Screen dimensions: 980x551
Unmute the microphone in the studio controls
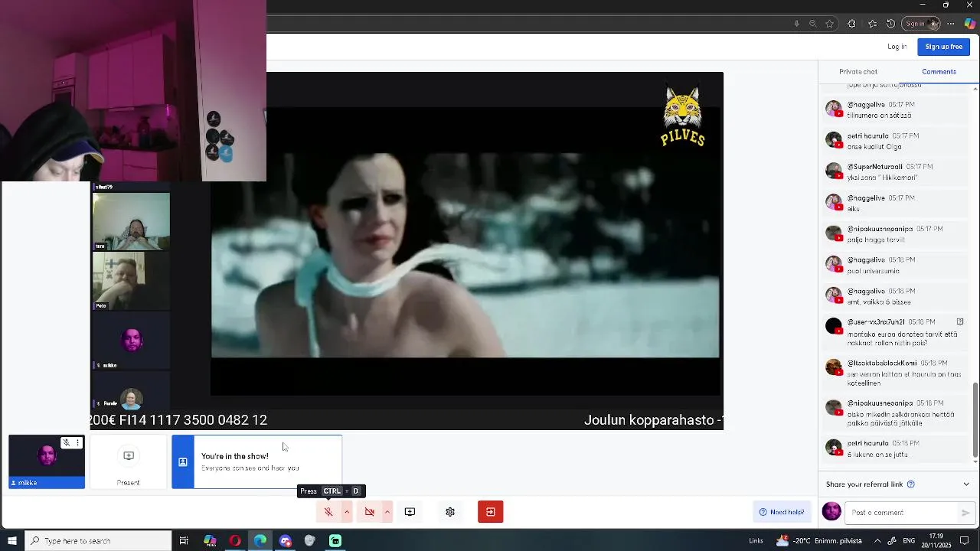[328, 512]
